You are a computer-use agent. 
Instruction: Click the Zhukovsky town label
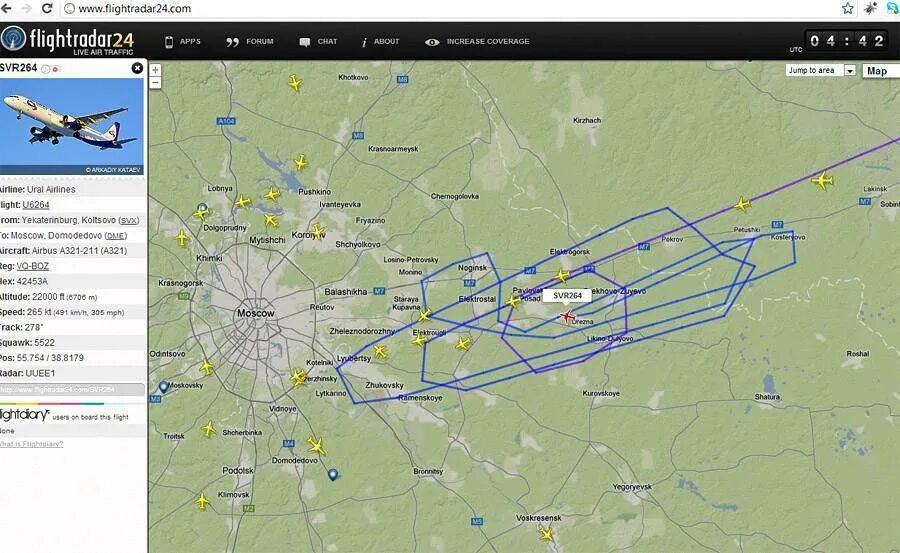[x=384, y=385]
